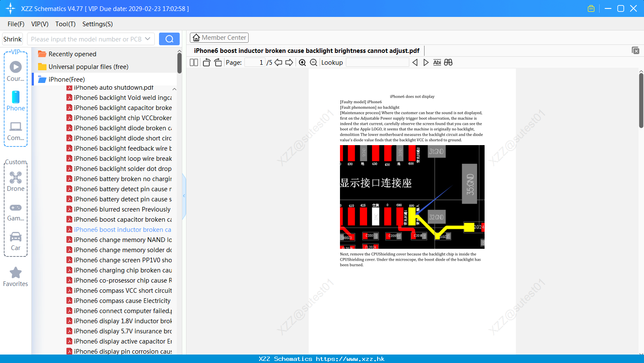The height and width of the screenshot is (363, 644).
Task: Click the blue search button
Action: point(169,39)
